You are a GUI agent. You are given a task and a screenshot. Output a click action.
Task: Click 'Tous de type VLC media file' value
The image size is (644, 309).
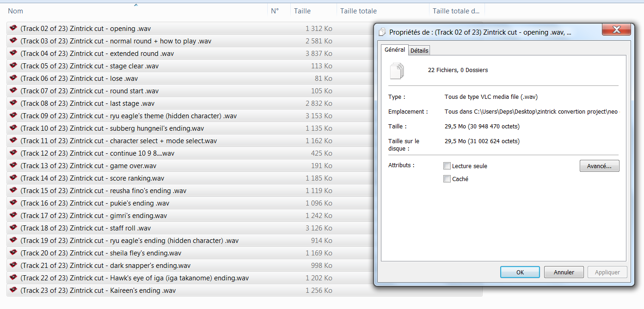coord(491,97)
